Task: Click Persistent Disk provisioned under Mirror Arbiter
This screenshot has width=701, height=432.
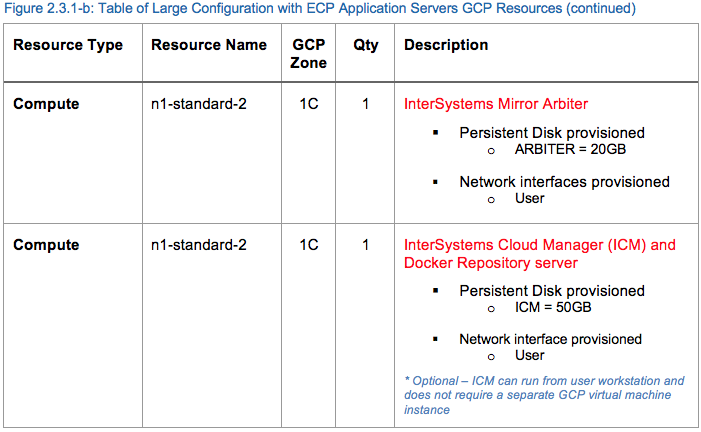Action: 552,133
